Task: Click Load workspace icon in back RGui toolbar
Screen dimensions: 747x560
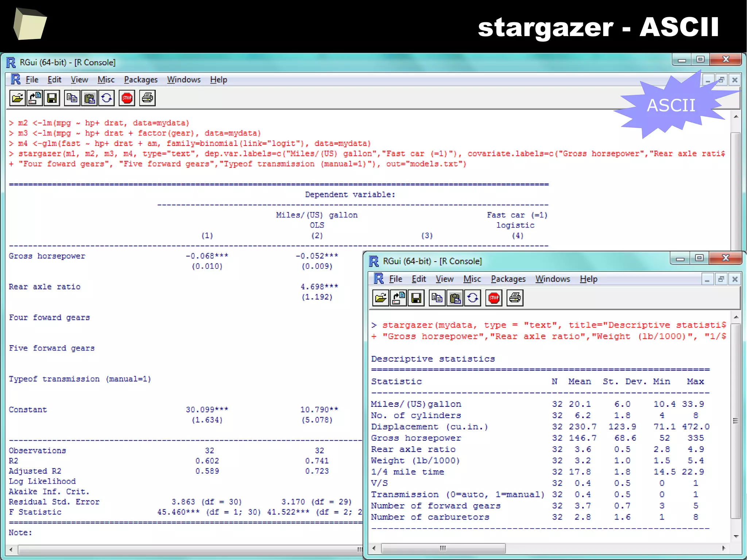Action: (35, 98)
